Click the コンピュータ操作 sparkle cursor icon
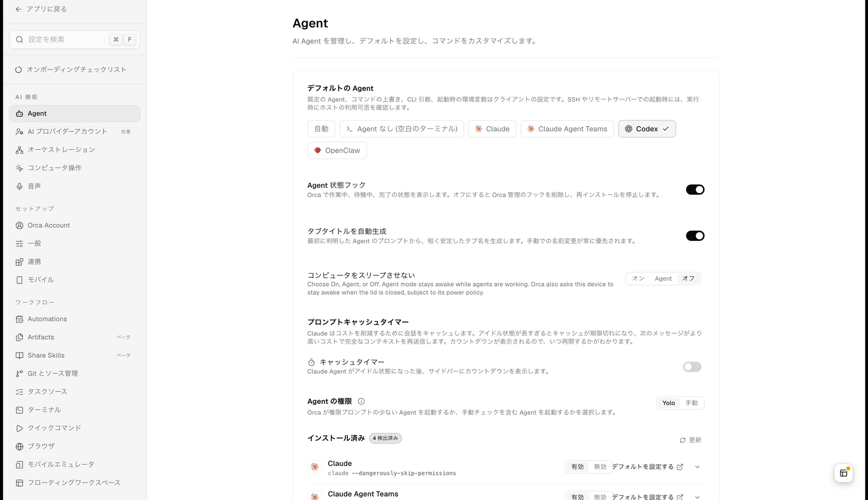Viewport: 868px width, 500px height. point(20,168)
